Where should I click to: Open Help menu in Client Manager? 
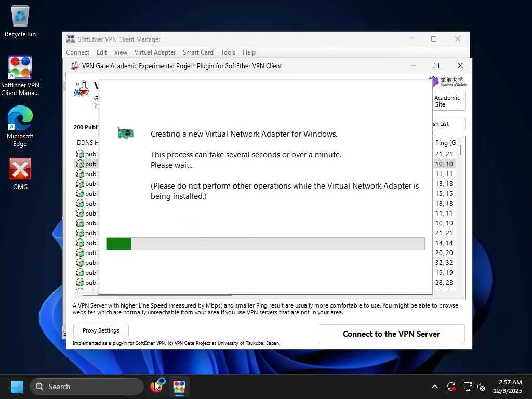click(249, 52)
